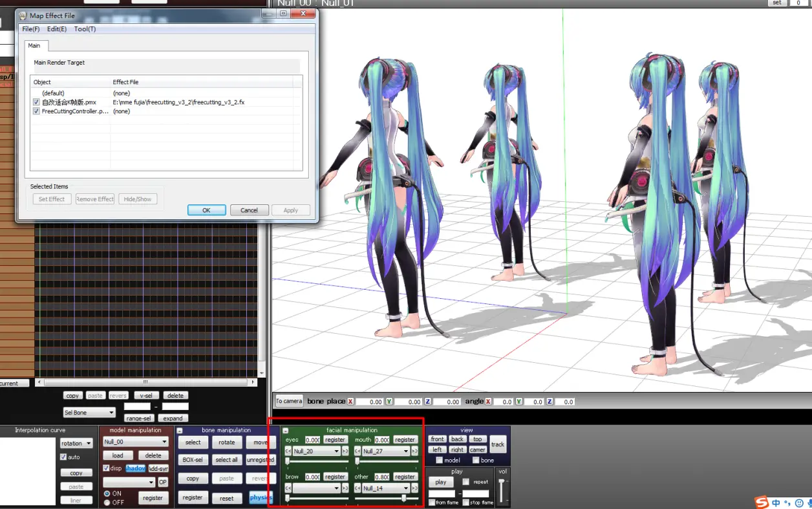This screenshot has width=812, height=509.
Task: Open the File(F) menu
Action: [x=30, y=29]
